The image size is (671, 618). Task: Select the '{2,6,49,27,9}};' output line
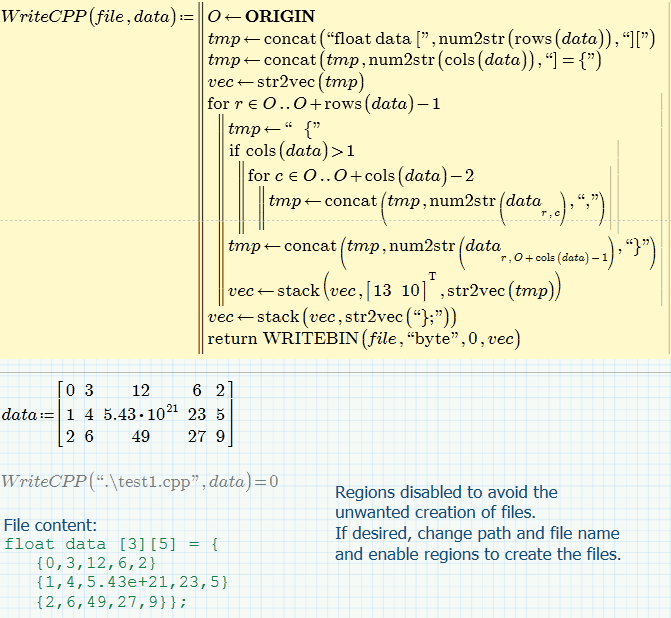tap(111, 602)
